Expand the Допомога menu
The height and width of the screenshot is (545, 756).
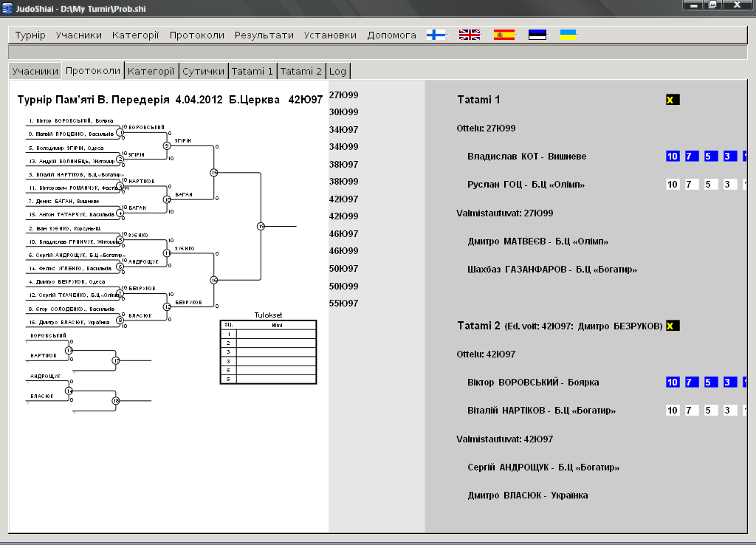coord(391,35)
